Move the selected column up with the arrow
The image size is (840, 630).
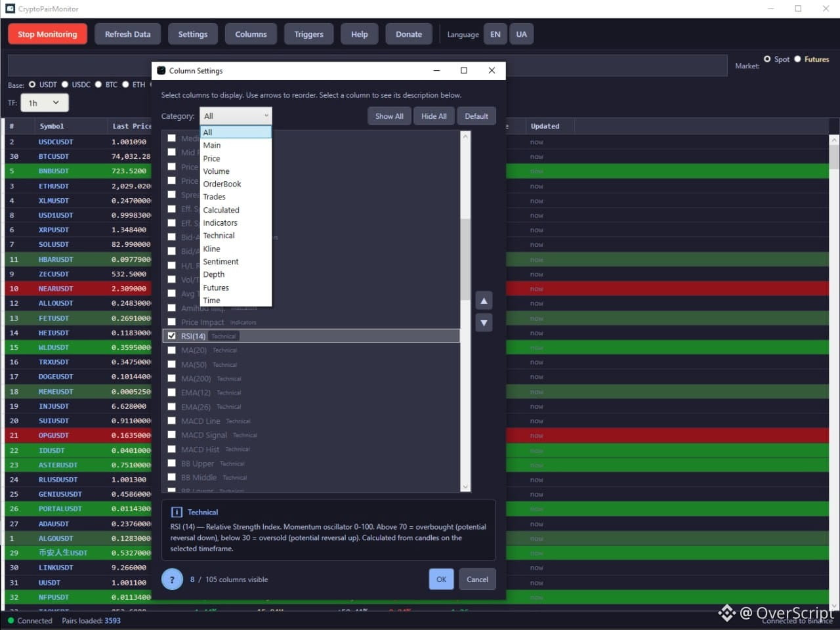tap(484, 301)
